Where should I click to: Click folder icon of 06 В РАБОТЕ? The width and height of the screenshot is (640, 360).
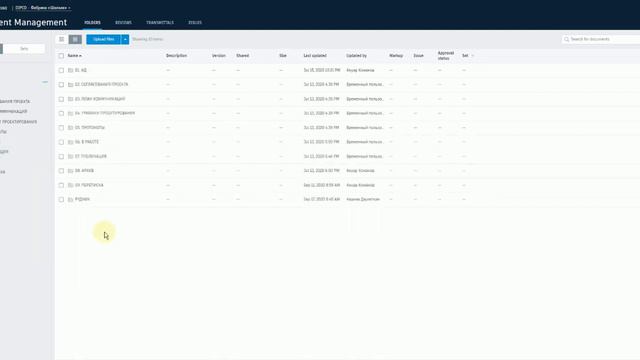pos(71,142)
